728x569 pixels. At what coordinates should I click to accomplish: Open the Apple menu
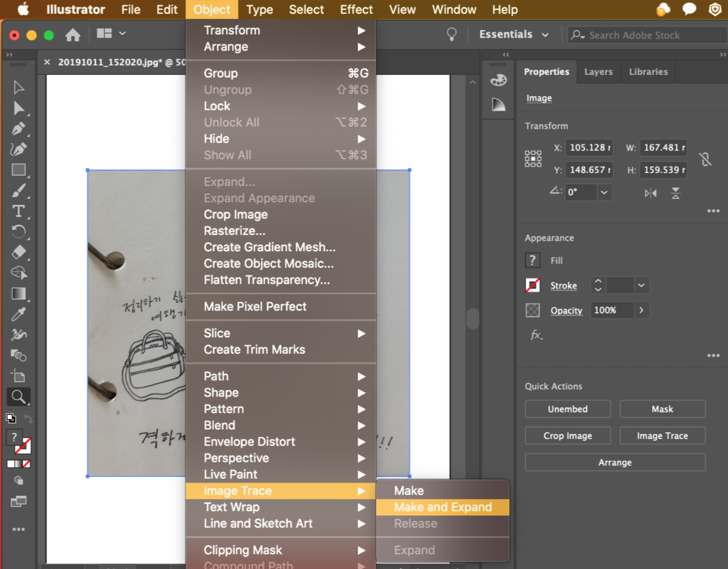23,9
